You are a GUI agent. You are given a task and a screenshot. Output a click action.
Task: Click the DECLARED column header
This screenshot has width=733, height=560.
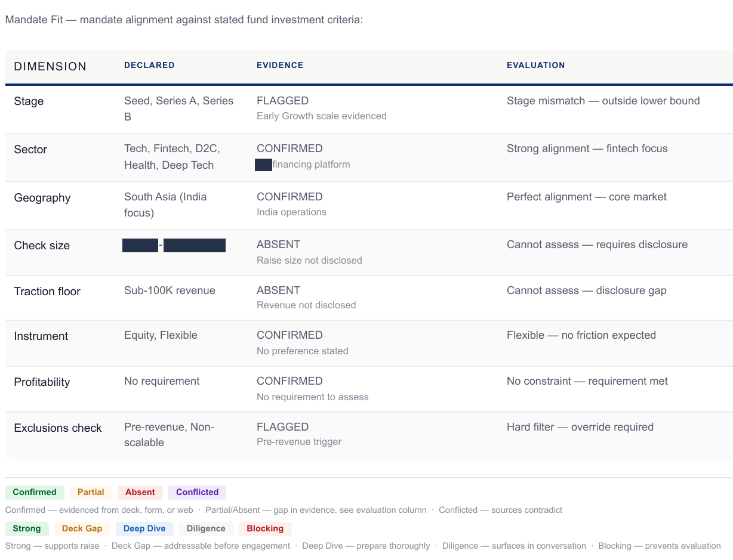pos(149,65)
